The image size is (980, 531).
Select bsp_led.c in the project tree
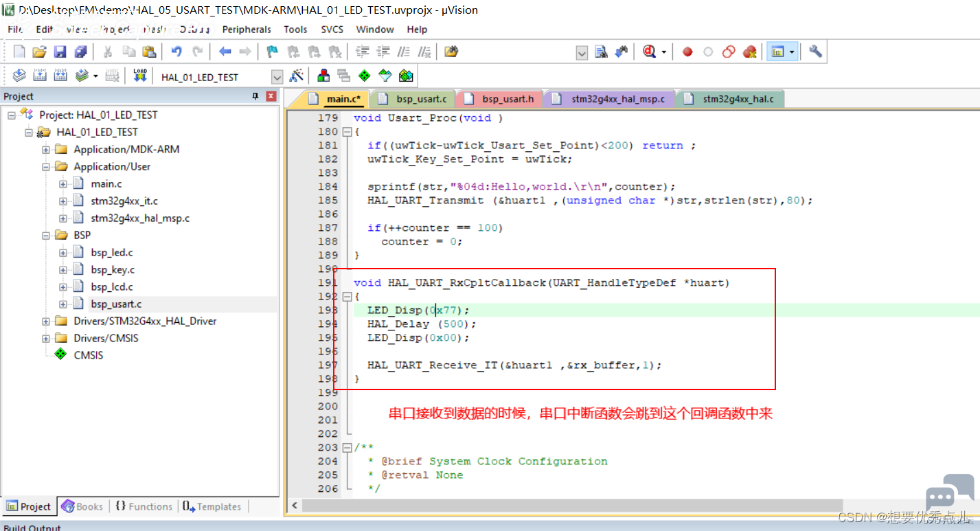(x=111, y=253)
